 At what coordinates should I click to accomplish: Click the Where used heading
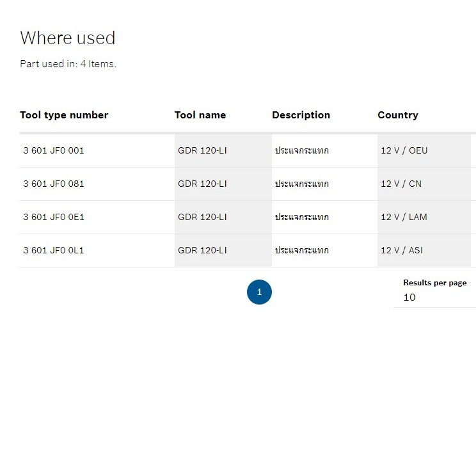[x=68, y=38]
